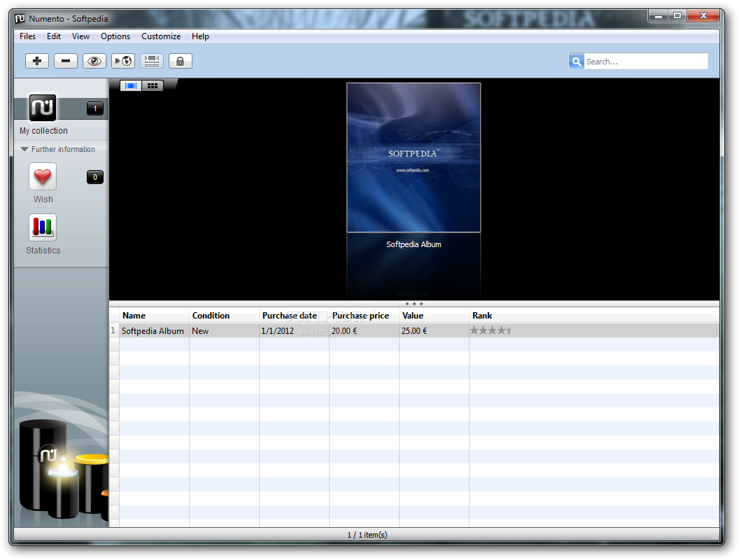Screen dimensions: 739x560
Task: Click the Numento app icon in title bar
Action: tap(20, 18)
